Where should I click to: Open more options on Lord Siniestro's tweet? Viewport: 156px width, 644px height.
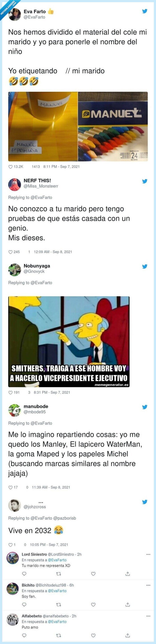pyautogui.click(x=148, y=554)
